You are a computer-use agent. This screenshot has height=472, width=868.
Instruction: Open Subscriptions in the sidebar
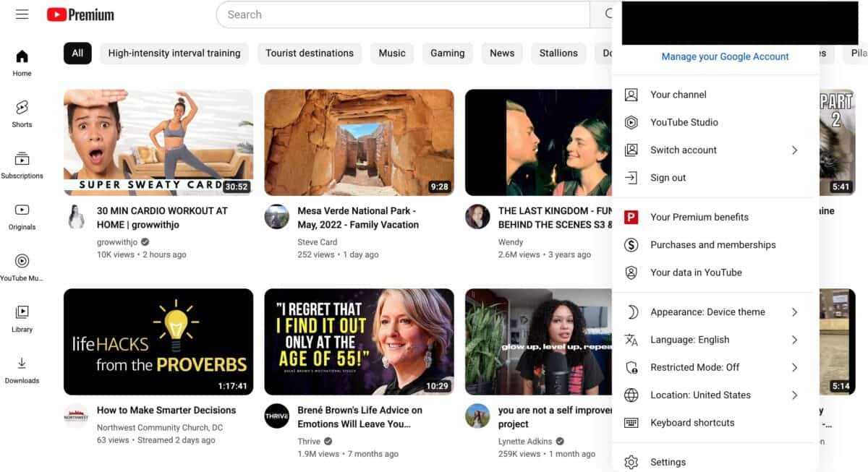pyautogui.click(x=22, y=166)
